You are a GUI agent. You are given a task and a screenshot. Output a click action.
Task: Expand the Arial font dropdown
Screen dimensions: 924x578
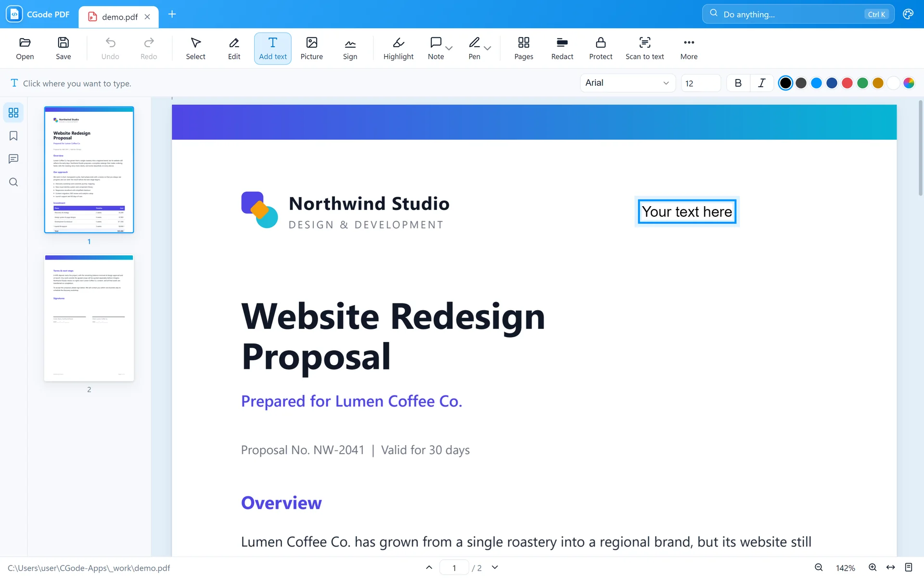coord(628,83)
